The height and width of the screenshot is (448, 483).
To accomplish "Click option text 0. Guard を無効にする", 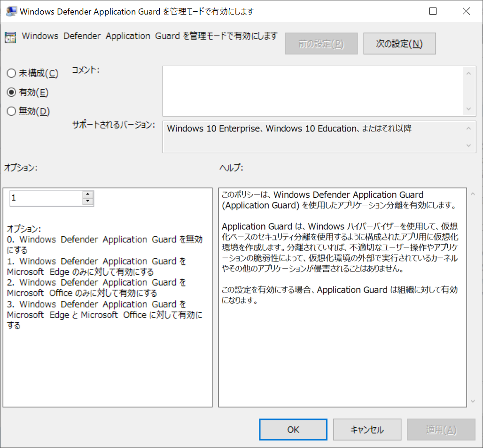I will point(105,245).
